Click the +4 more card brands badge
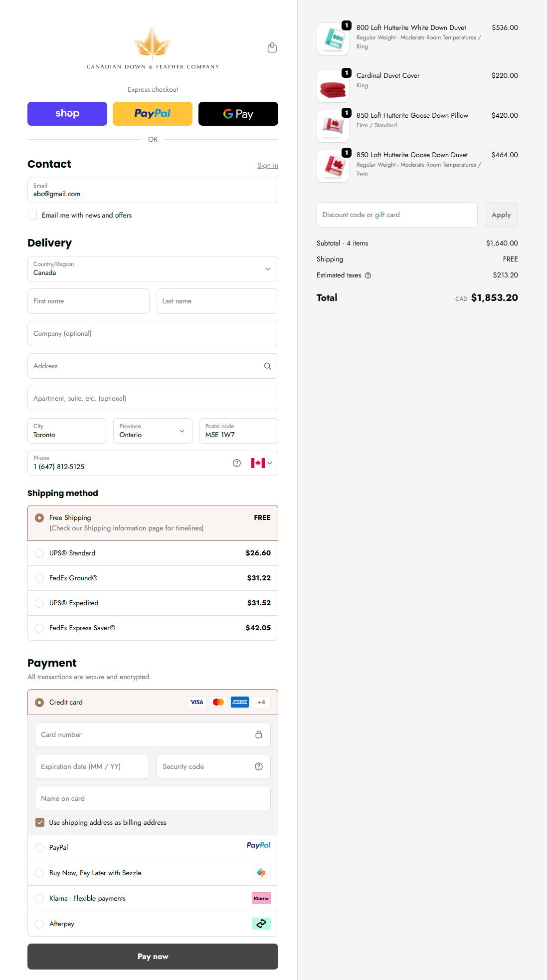Viewport: 547px width, 980px height. tap(261, 702)
